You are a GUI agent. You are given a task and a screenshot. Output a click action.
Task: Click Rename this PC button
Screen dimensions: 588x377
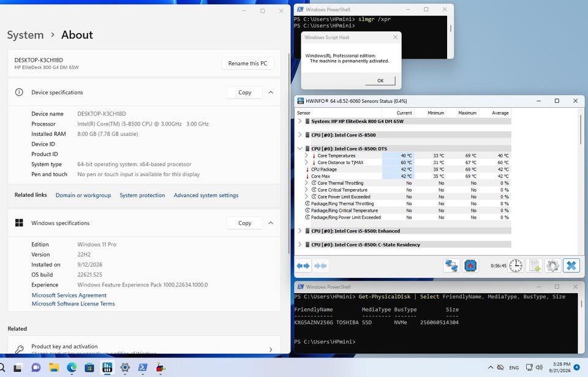[247, 63]
